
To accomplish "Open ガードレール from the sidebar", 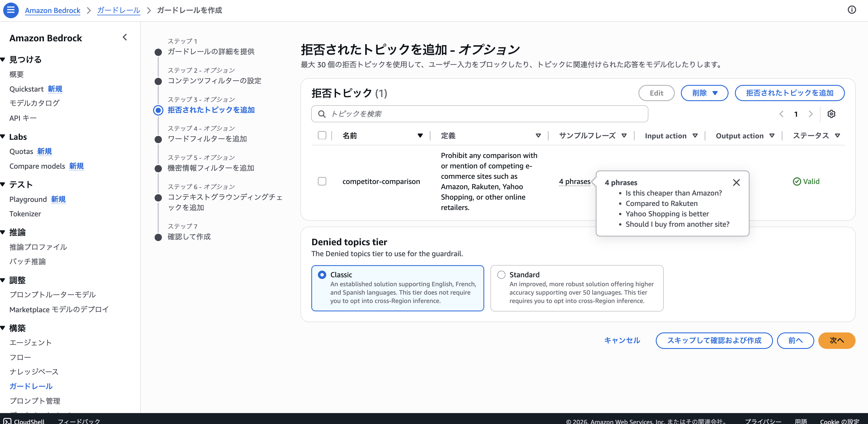I will point(31,386).
